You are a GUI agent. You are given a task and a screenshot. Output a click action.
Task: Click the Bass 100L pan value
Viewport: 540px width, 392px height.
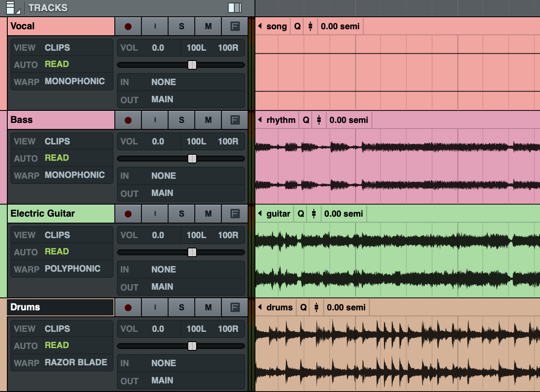(x=196, y=141)
